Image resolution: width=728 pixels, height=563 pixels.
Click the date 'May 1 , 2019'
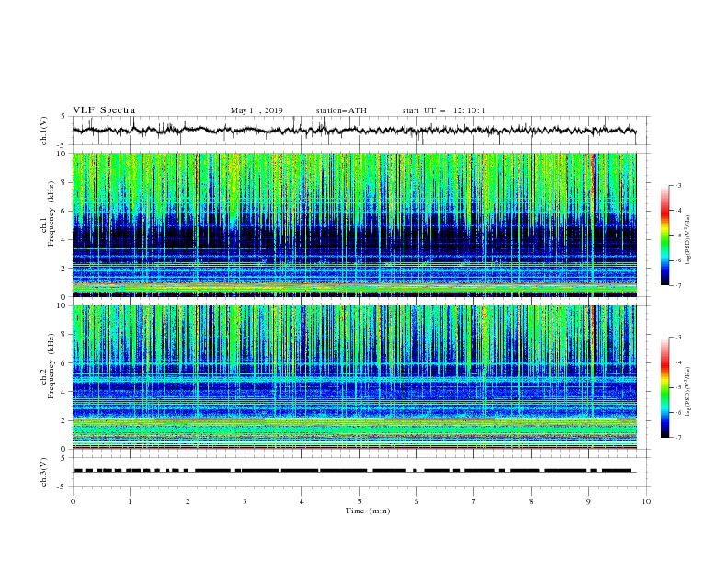click(x=256, y=110)
